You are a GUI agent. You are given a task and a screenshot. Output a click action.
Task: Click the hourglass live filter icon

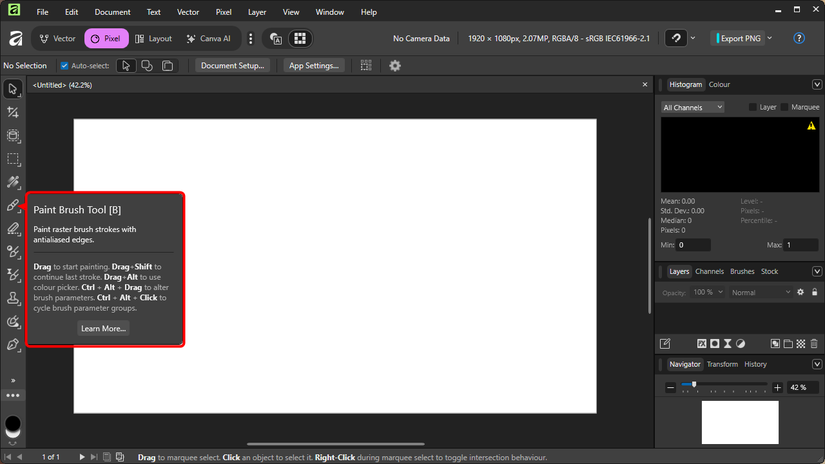point(728,344)
